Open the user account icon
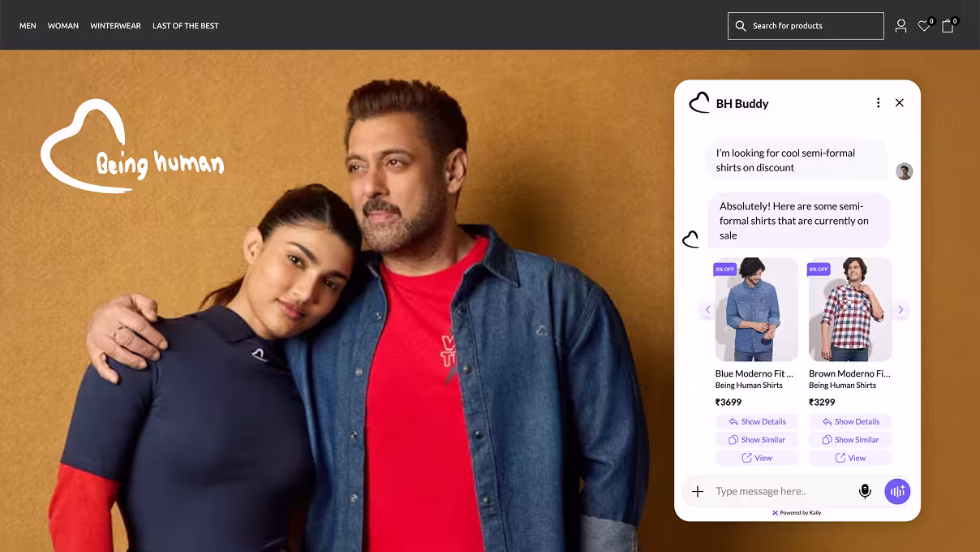Viewport: 980px width, 552px height. (x=900, y=26)
